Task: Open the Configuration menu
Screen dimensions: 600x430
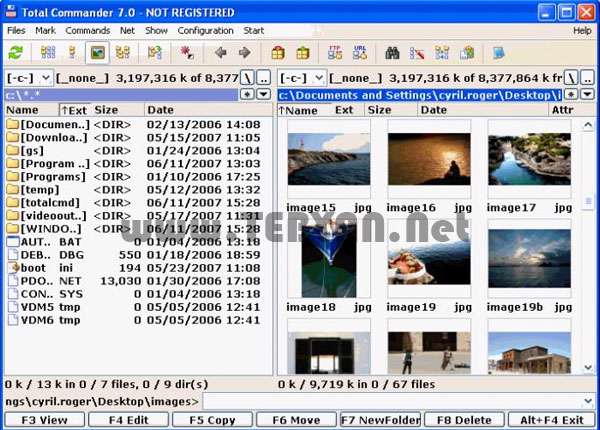Action: (x=205, y=31)
